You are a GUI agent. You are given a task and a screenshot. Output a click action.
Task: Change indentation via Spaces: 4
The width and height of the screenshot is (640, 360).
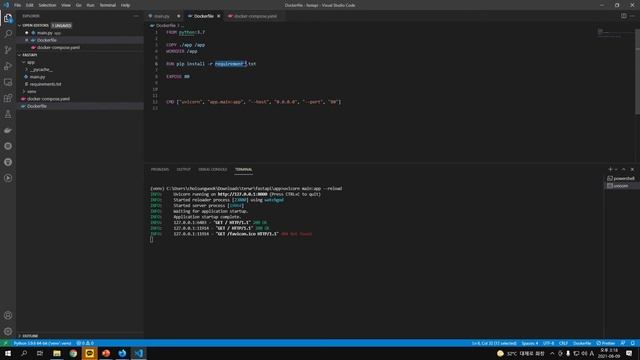530,343
